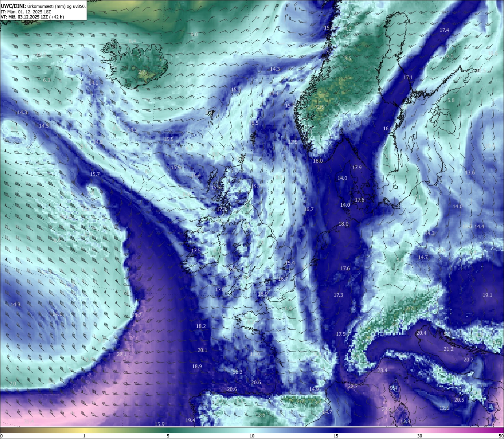This screenshot has width=504, height=439.
Task: Click the 17.3 value label
Action: [338, 295]
